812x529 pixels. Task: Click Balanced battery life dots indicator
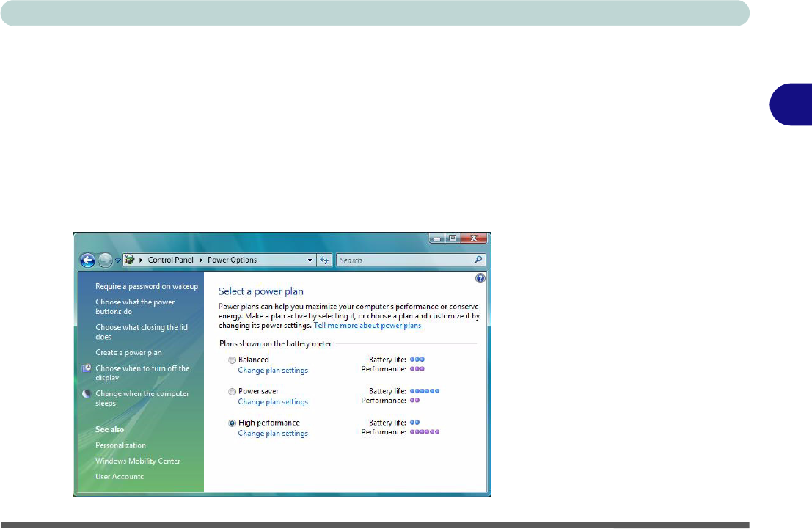pos(417,360)
